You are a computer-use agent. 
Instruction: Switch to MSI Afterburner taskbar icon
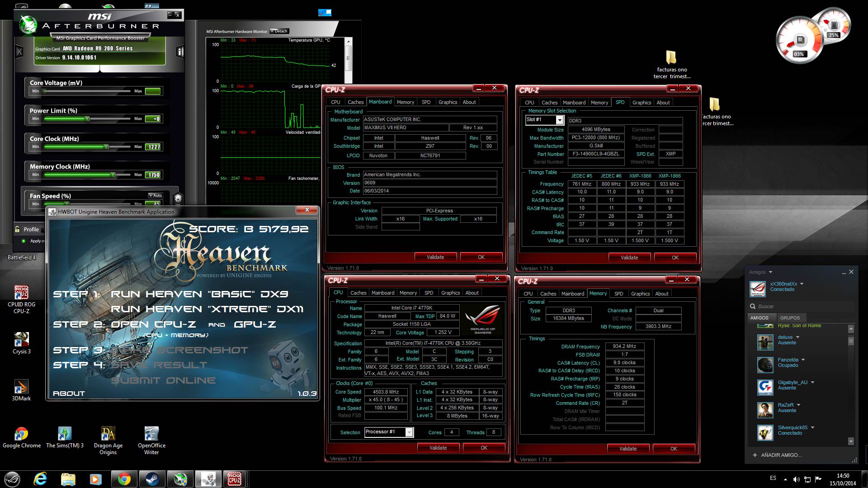pyautogui.click(x=180, y=479)
